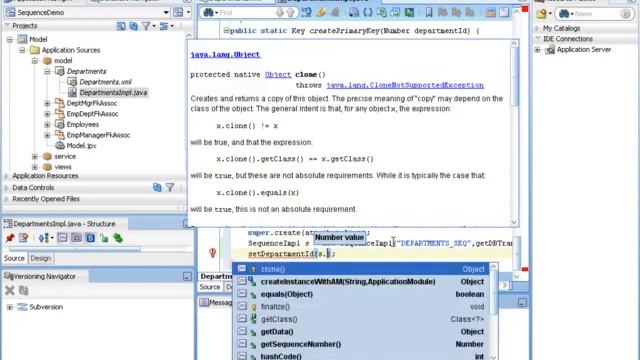
Task: Expand the service package node
Action: [x=35, y=156]
